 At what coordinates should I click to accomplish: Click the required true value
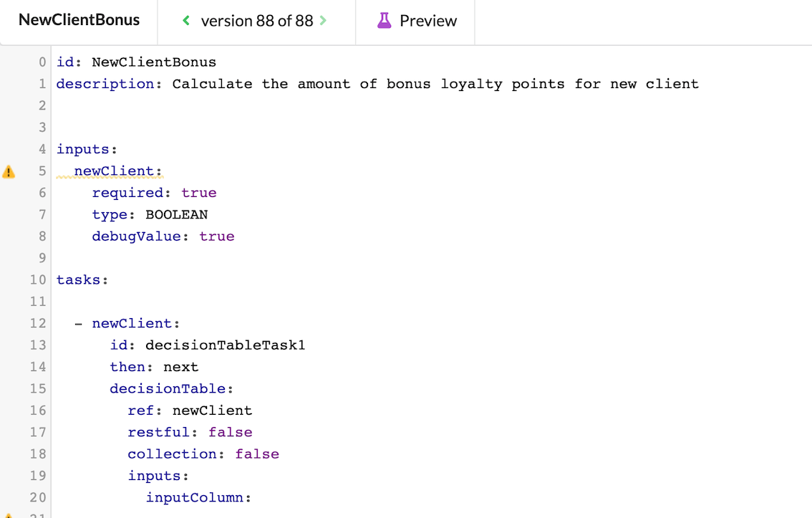click(199, 193)
